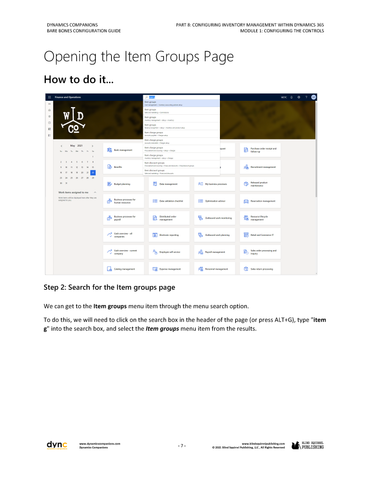The height and width of the screenshot is (480, 371).
Task: Open the Bank management workspace tile
Action: (x=123, y=150)
